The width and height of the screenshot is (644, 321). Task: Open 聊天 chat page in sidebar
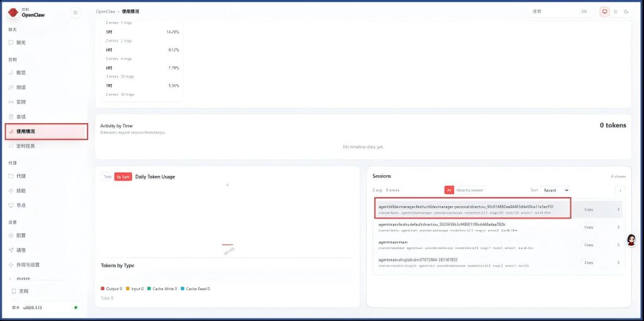tap(21, 43)
